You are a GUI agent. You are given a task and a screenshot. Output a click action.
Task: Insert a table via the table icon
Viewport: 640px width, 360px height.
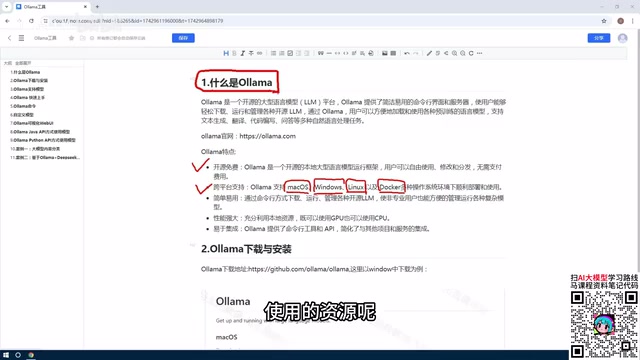pyautogui.click(x=393, y=53)
